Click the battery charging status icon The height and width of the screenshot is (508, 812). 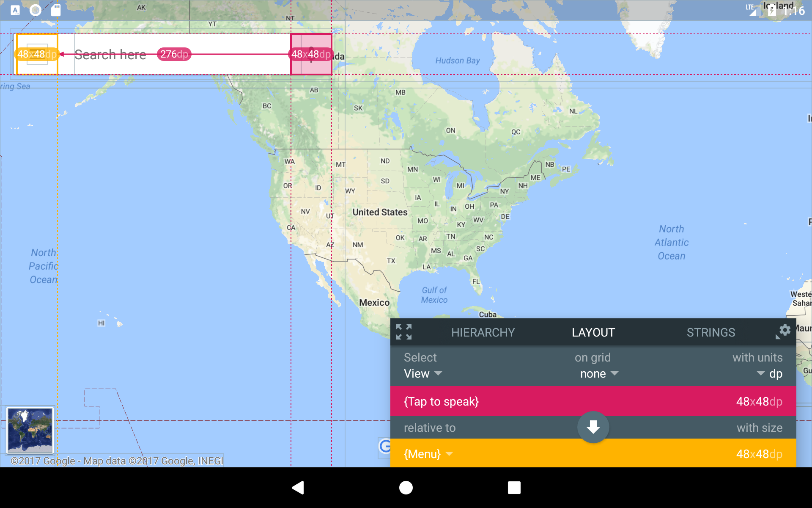(x=772, y=10)
